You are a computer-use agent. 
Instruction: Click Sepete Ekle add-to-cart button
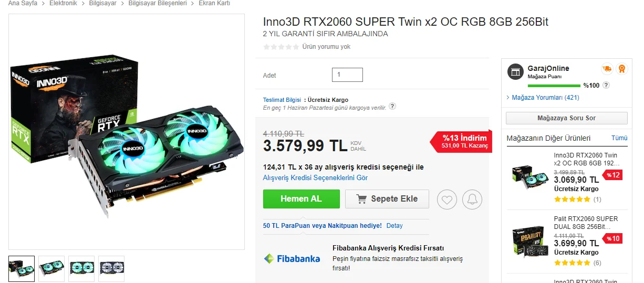click(387, 199)
